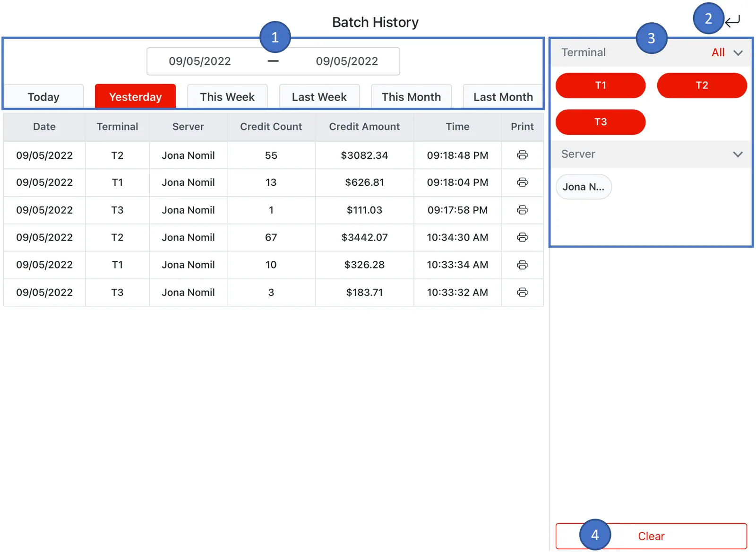
Task: Select the $3082.34 credit amount cell
Action: tap(364, 156)
